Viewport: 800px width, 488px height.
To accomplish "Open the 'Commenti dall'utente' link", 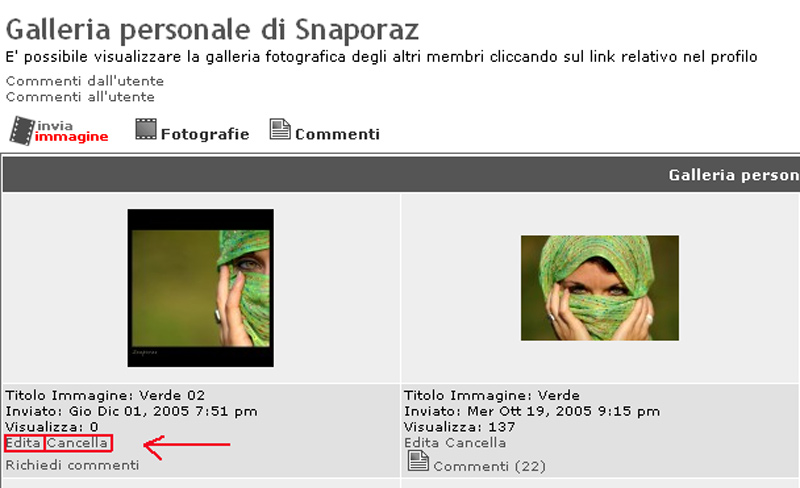I will click(x=85, y=81).
